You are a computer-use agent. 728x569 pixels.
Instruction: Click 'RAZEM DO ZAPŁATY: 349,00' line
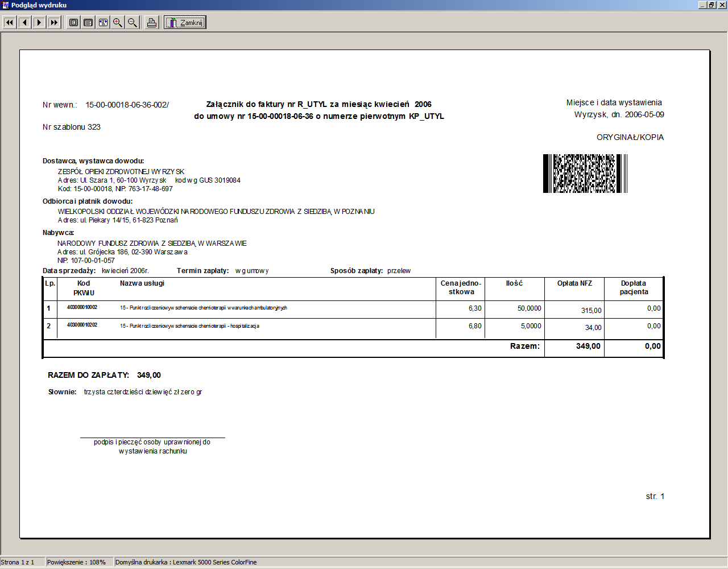pos(104,375)
